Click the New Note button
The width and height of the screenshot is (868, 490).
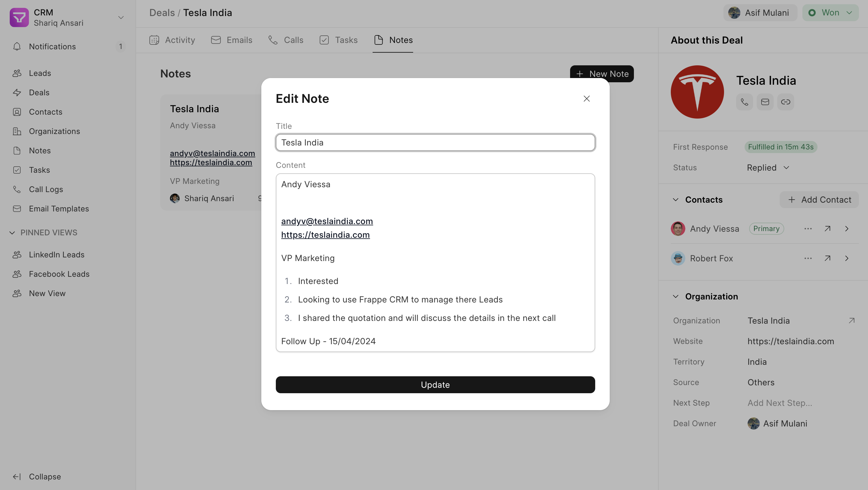[602, 74]
